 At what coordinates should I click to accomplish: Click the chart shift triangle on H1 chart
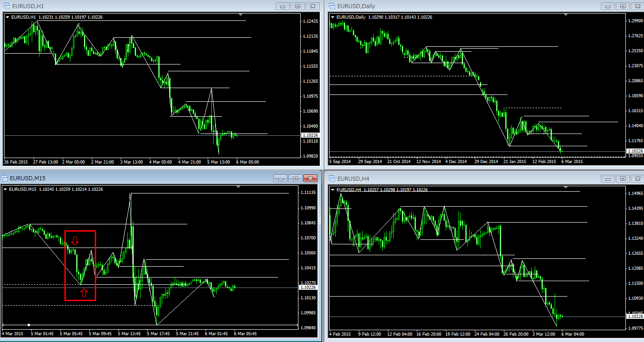click(241, 15)
